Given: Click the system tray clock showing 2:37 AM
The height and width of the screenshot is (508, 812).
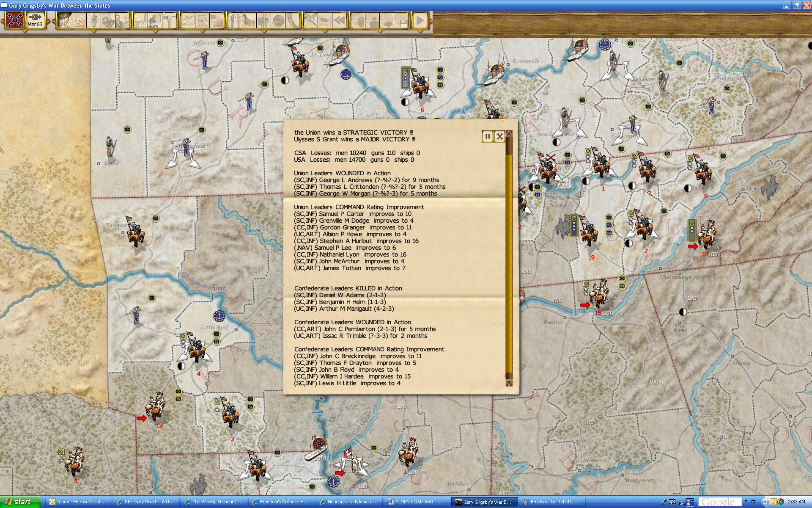Looking at the screenshot, I should coord(796,502).
